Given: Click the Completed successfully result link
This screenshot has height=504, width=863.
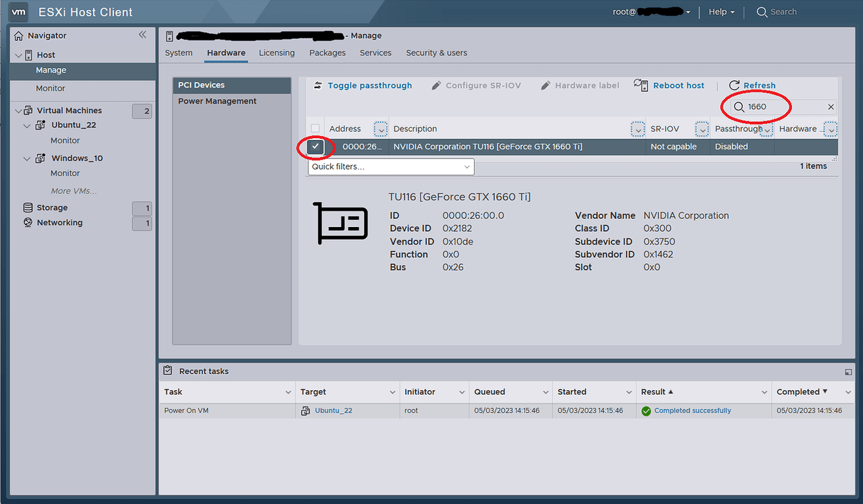Looking at the screenshot, I should click(692, 410).
